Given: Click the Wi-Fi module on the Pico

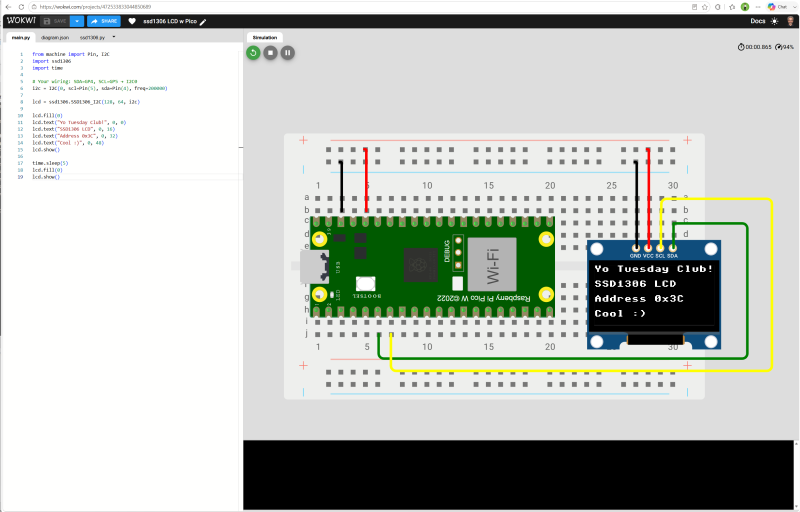Looking at the screenshot, I should pyautogui.click(x=492, y=264).
